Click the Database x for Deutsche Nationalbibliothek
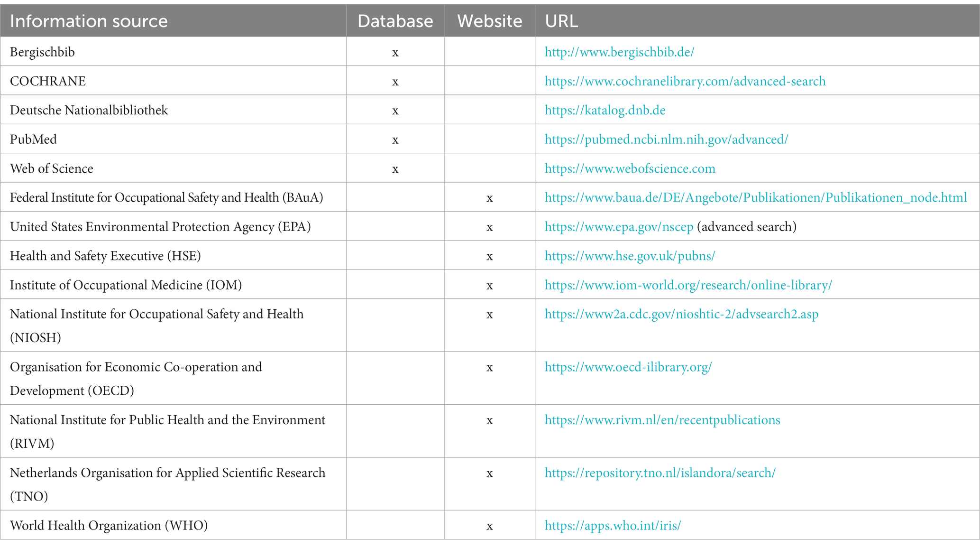The image size is (980, 548). [395, 111]
